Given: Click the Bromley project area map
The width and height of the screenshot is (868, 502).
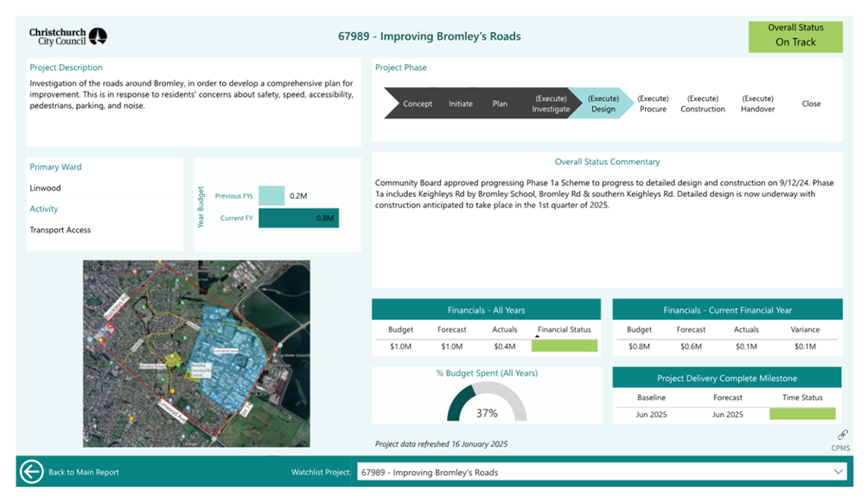Looking at the screenshot, I should tap(196, 353).
